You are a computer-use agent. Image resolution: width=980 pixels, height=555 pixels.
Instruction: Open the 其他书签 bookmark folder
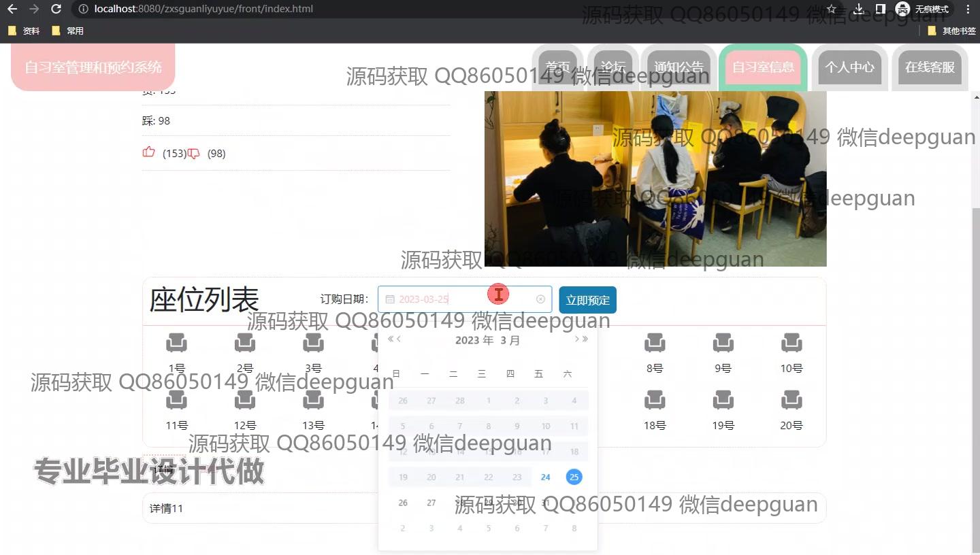(x=951, y=31)
